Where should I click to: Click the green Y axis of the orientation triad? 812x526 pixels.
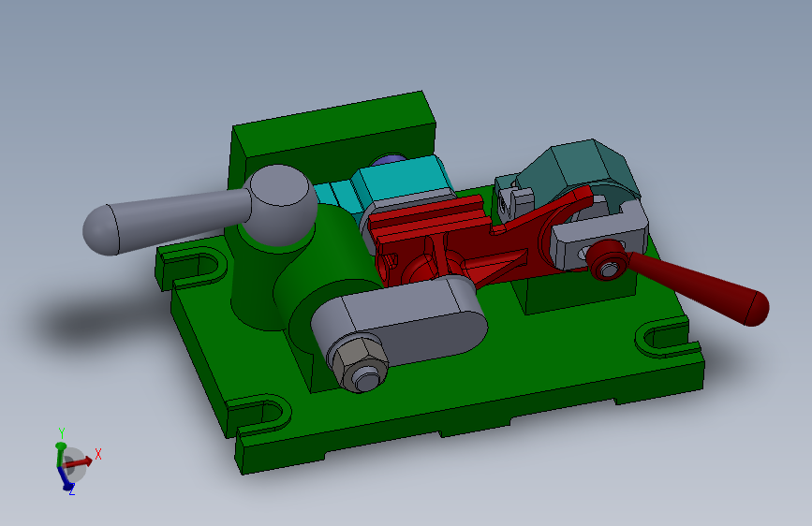60,454
